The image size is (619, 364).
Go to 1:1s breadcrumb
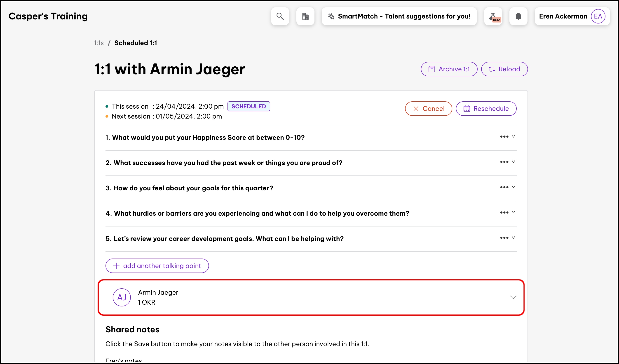pos(99,43)
